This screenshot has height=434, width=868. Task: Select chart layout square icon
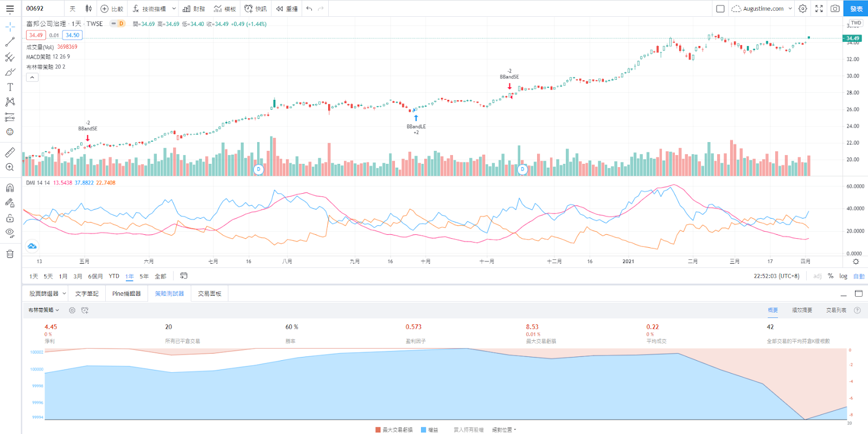tap(720, 9)
